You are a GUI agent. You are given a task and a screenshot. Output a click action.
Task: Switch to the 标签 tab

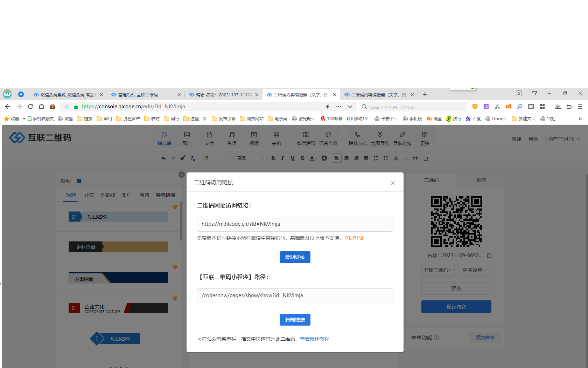click(x=481, y=180)
